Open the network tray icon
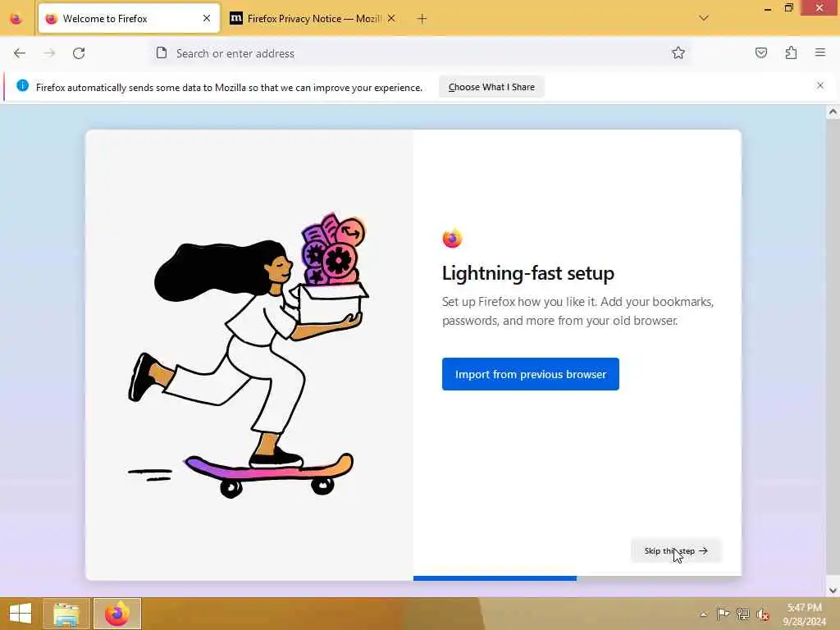Image resolution: width=840 pixels, height=630 pixels. tap(742, 614)
